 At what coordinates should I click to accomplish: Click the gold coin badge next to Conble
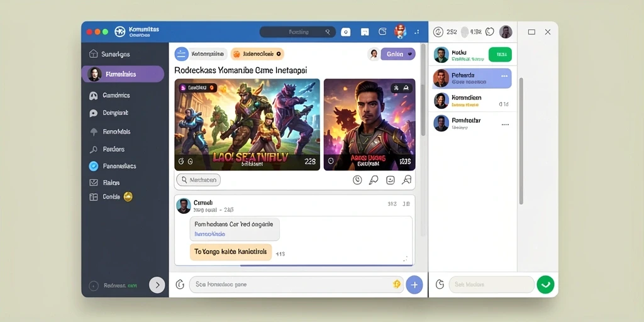click(x=128, y=197)
